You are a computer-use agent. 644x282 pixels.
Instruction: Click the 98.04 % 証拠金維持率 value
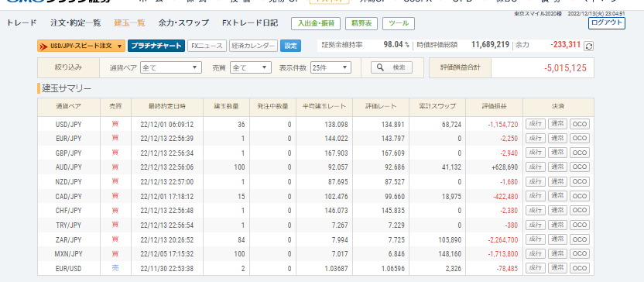pyautogui.click(x=396, y=45)
